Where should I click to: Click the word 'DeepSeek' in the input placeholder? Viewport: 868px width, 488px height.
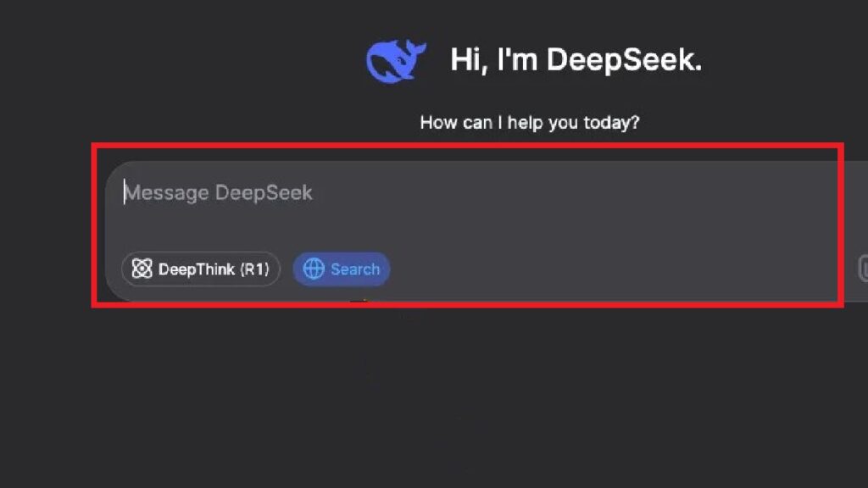264,192
